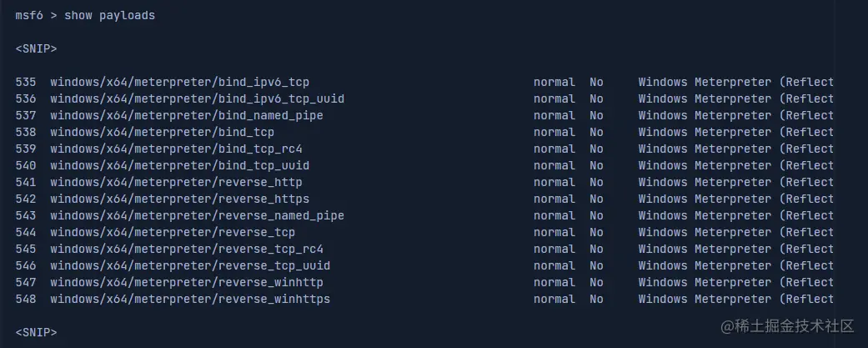Click the reverse_winhttp payload name
Viewport: 868px width, 348px height.
[186, 282]
